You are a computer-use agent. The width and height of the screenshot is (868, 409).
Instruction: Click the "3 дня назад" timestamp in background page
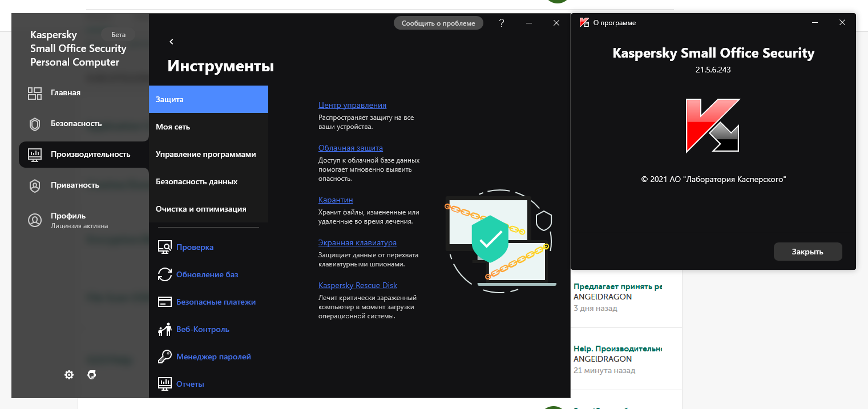pyautogui.click(x=595, y=309)
